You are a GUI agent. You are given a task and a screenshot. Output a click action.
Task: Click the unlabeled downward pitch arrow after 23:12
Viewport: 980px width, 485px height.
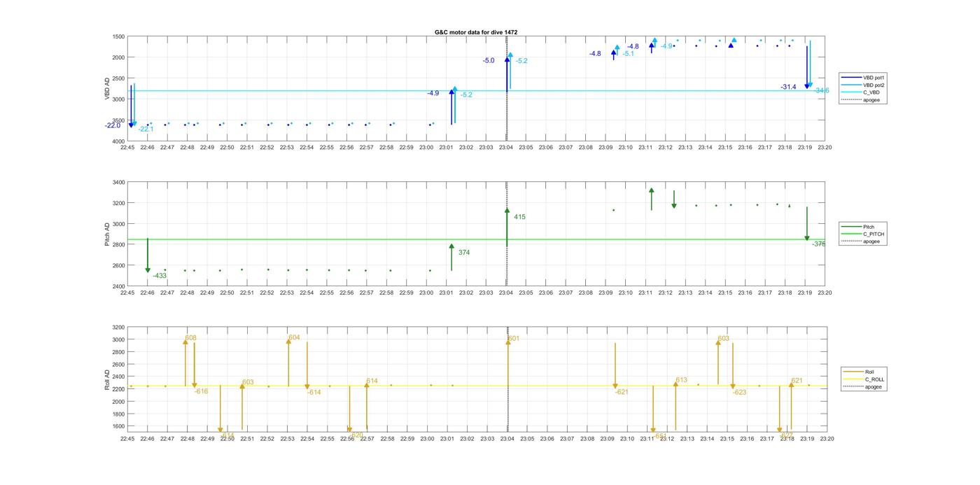(674, 199)
